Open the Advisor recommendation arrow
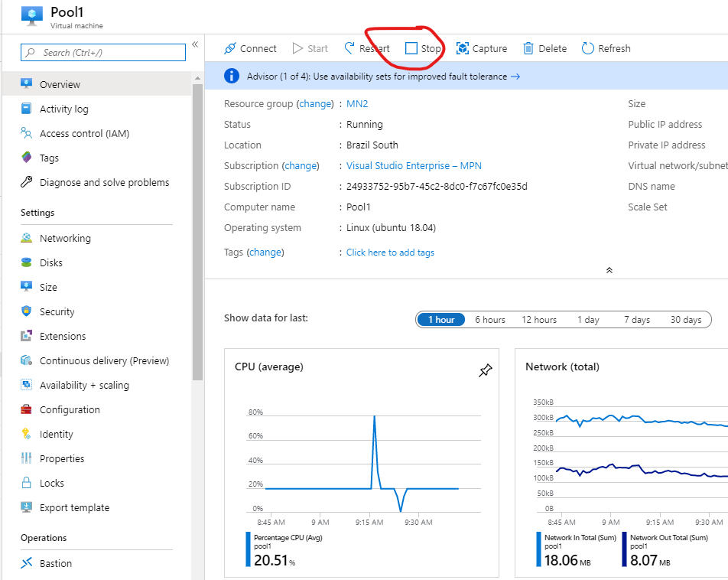Viewport: 728px width, 580px height. coord(515,77)
